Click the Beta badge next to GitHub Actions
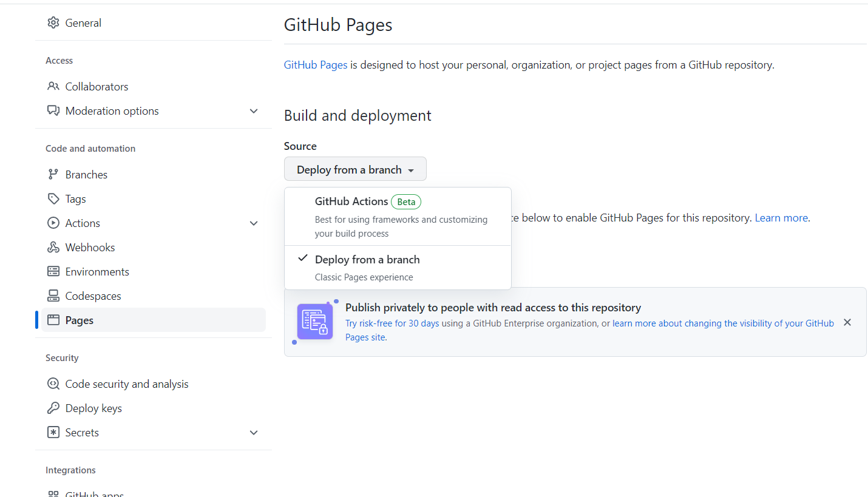 coord(406,201)
